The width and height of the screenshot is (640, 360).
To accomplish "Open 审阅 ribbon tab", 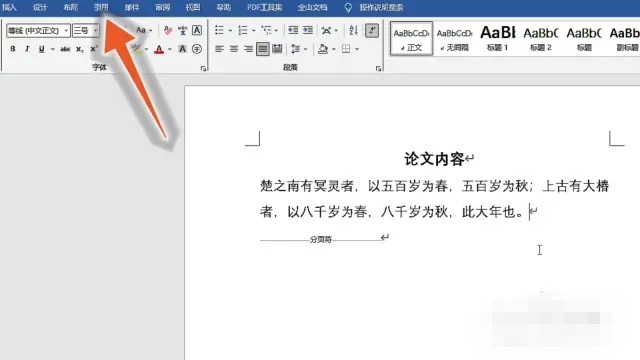I will (x=162, y=7).
